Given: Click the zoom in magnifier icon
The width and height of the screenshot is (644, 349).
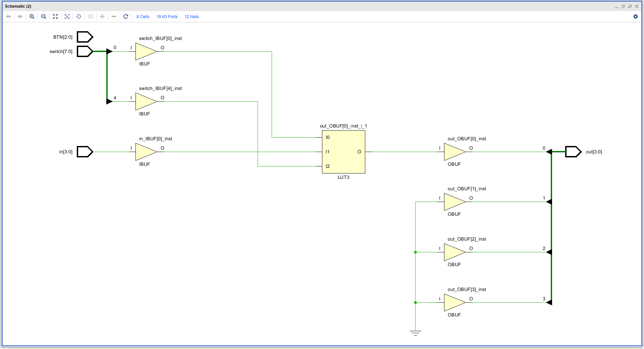Looking at the screenshot, I should [x=32, y=16].
